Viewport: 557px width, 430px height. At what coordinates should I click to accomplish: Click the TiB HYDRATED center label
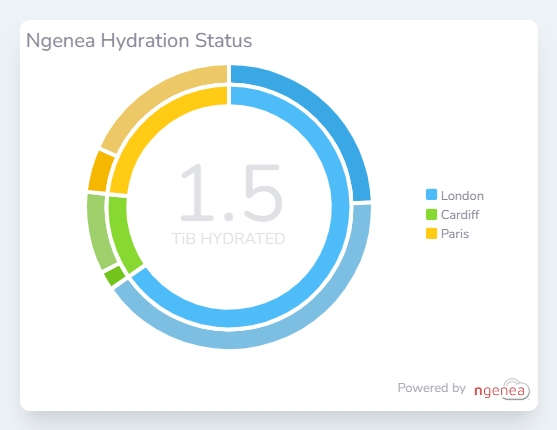[228, 239]
